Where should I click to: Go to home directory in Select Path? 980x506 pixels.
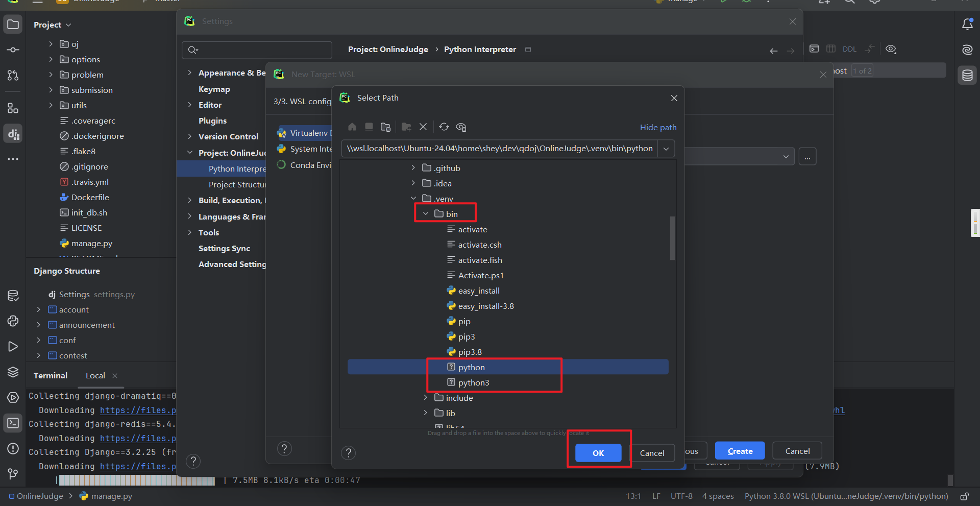click(x=352, y=127)
